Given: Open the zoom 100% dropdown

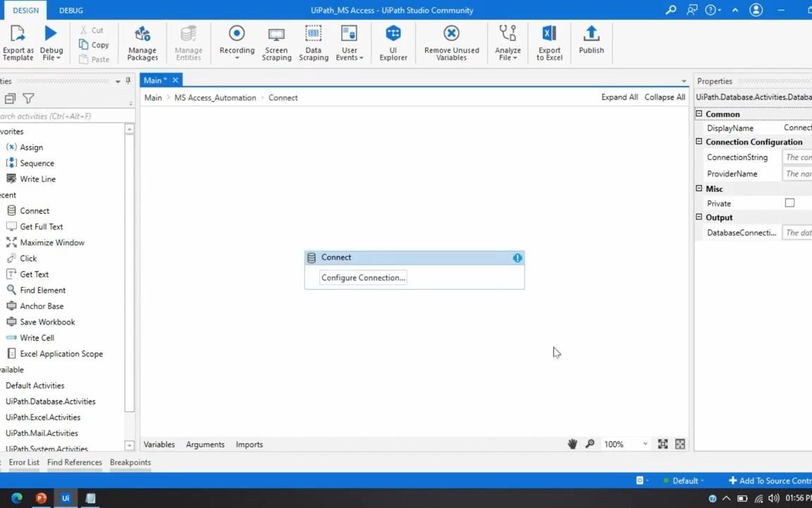Looking at the screenshot, I should click(x=645, y=444).
